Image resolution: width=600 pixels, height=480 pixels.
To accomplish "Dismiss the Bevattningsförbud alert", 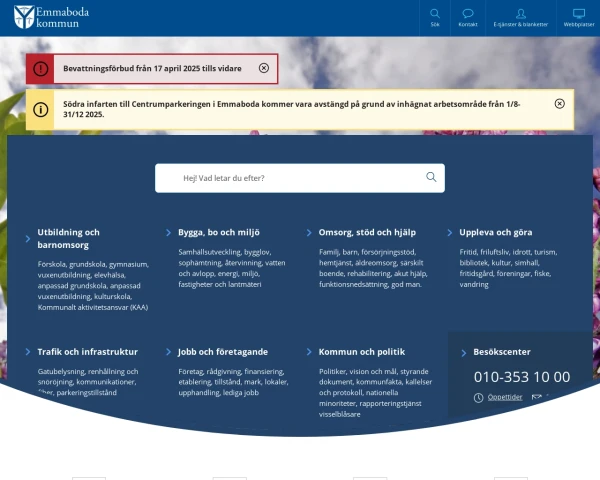I will click(264, 68).
